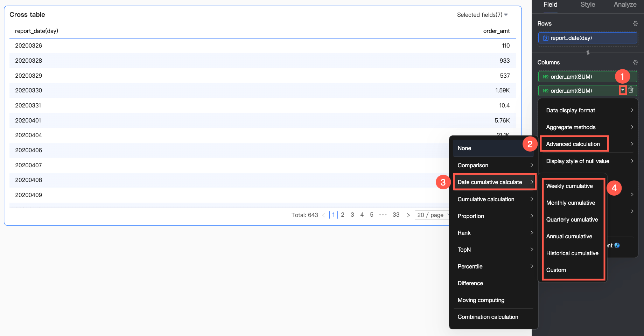This screenshot has width=644, height=336.
Task: Switch to the Style tab
Action: 588,5
